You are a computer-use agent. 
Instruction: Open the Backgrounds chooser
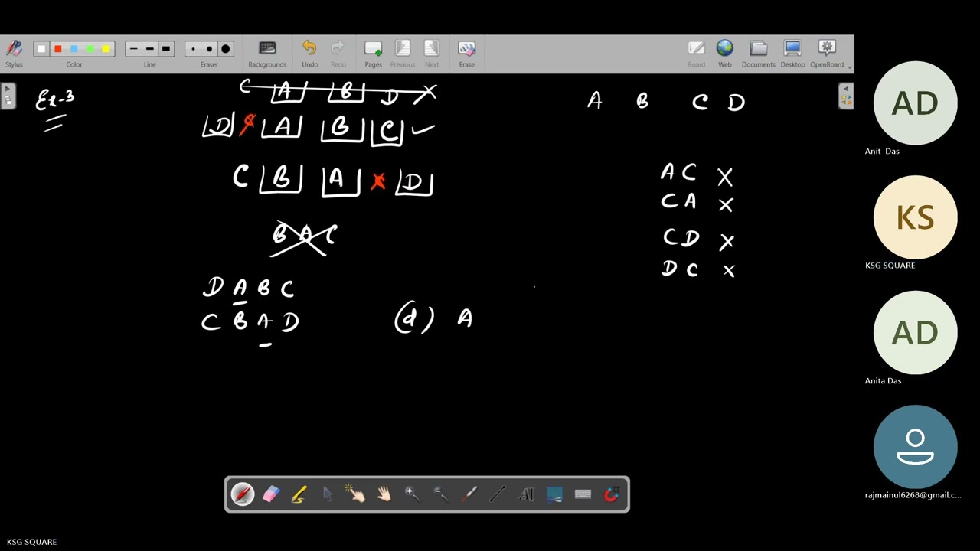pyautogui.click(x=267, y=54)
